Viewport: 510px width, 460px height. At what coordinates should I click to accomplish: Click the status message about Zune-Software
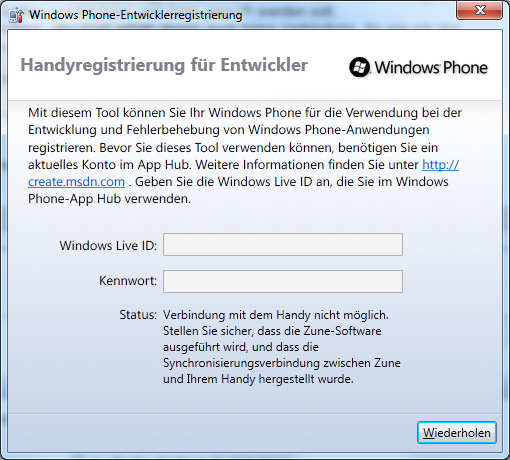[282, 347]
